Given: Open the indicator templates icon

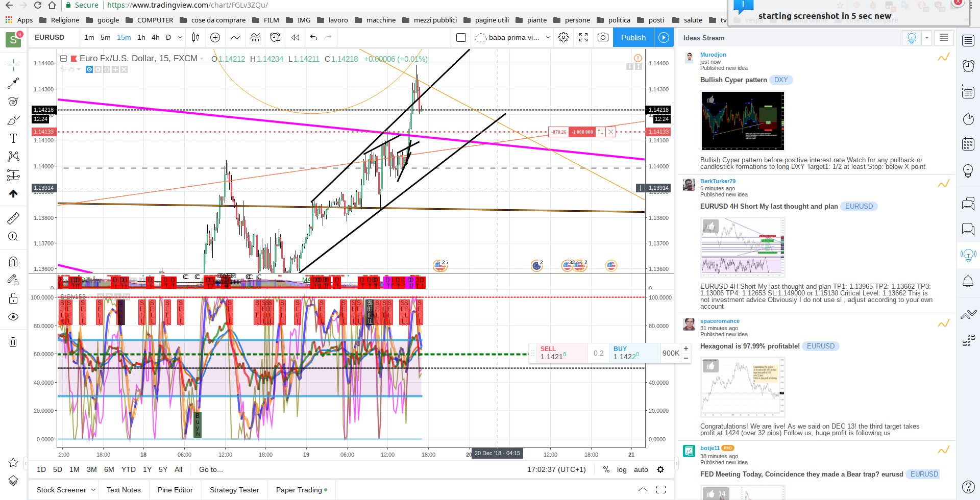Looking at the screenshot, I should click(x=255, y=37).
